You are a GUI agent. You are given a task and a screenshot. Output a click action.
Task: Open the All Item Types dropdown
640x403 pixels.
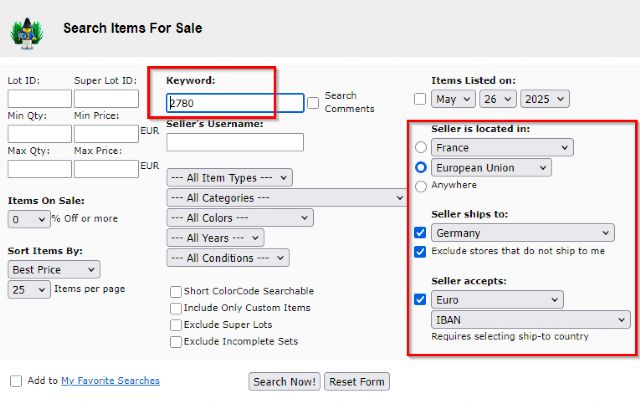tap(229, 177)
